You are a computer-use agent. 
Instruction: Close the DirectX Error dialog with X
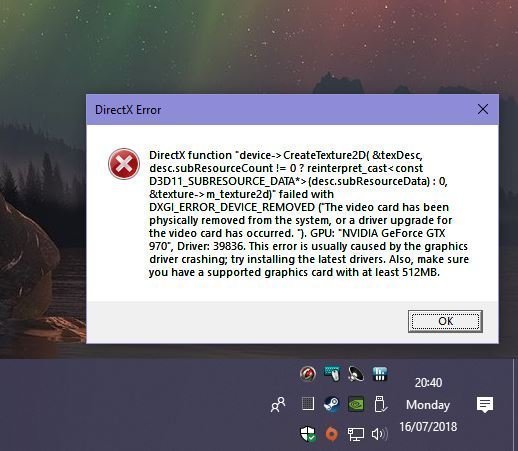click(x=483, y=109)
